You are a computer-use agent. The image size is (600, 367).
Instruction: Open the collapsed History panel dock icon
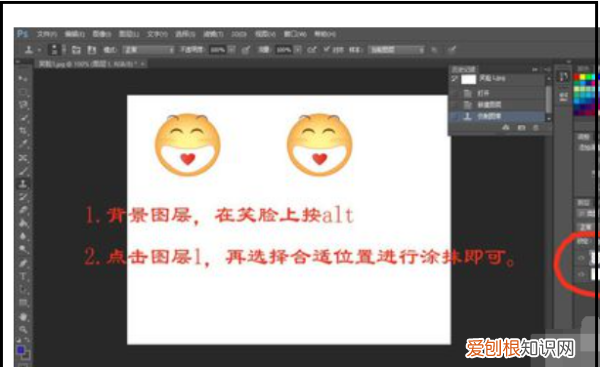coord(563,77)
